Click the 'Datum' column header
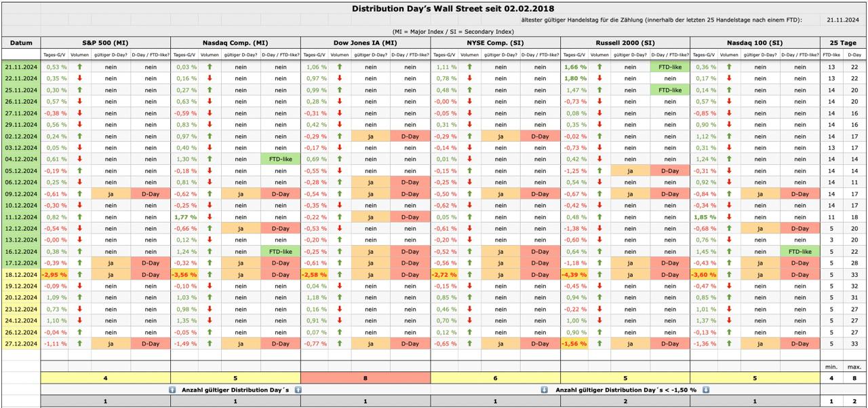 (x=20, y=43)
